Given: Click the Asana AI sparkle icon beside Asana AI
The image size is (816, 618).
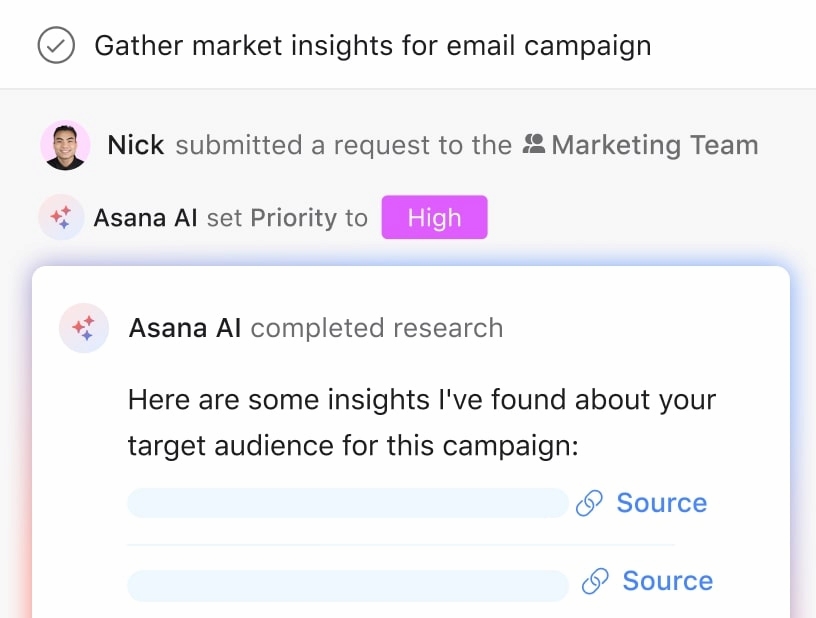Looking at the screenshot, I should (x=61, y=217).
